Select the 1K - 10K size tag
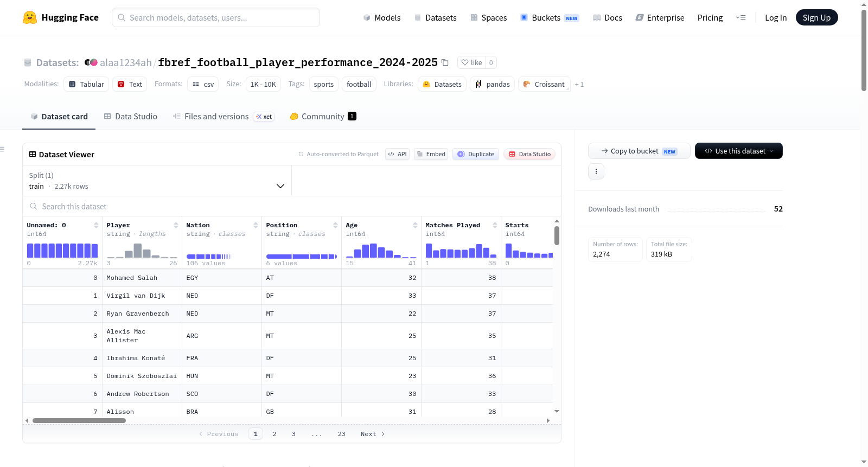 point(263,84)
